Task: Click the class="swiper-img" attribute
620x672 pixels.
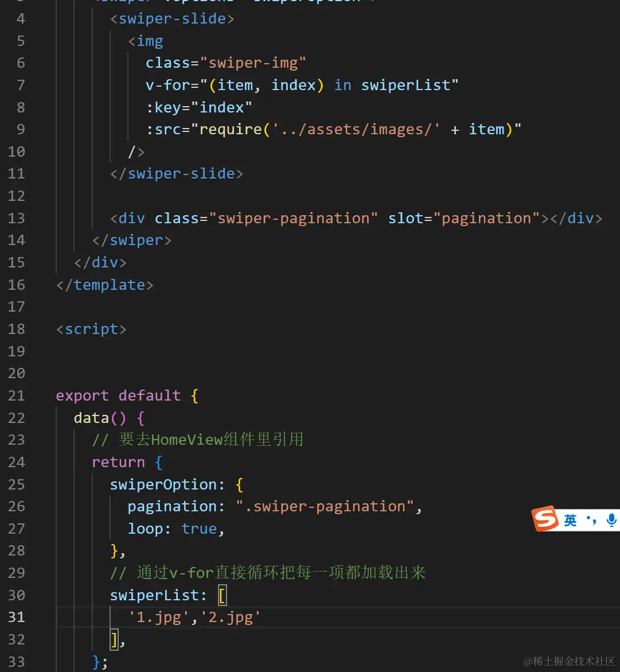Action: (226, 63)
